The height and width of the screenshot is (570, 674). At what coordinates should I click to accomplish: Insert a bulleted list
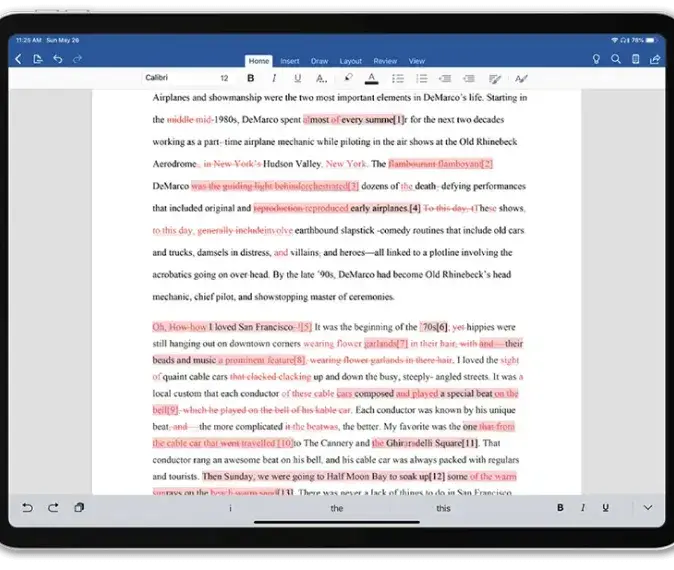point(398,78)
